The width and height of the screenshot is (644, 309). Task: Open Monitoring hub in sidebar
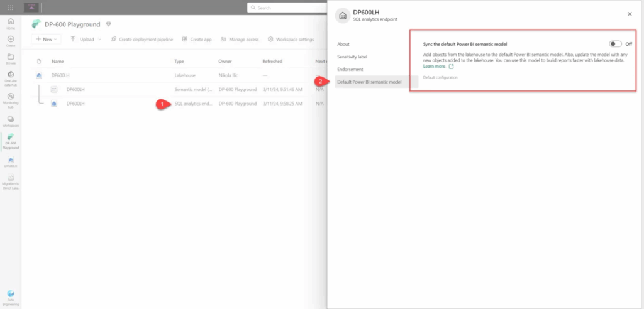[x=11, y=100]
